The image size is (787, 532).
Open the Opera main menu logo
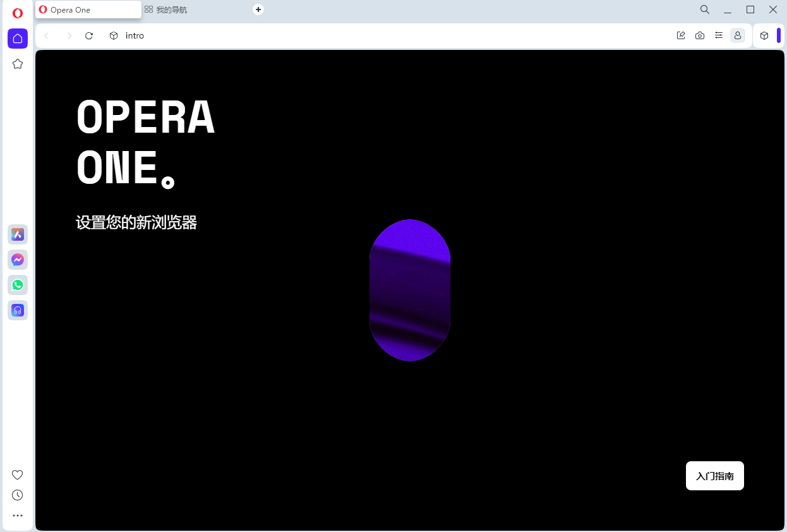(x=18, y=13)
